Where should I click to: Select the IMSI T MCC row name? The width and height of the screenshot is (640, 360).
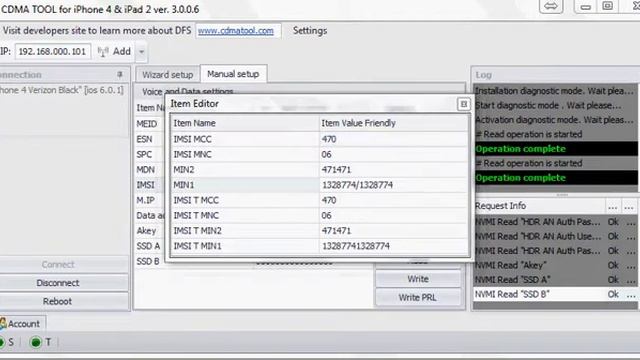point(196,200)
